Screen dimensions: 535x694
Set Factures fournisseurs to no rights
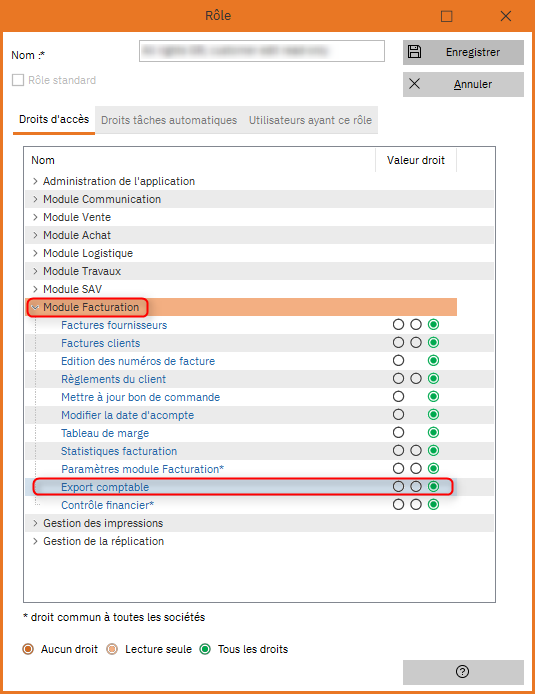click(x=398, y=324)
